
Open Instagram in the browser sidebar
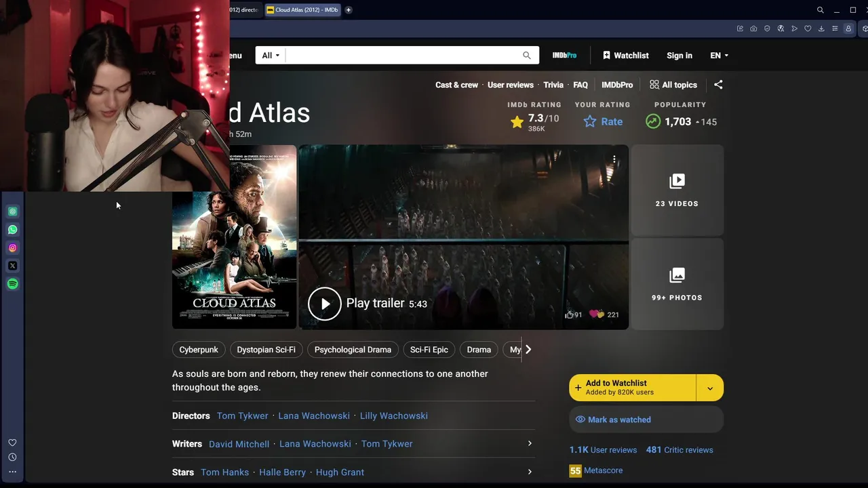click(12, 248)
